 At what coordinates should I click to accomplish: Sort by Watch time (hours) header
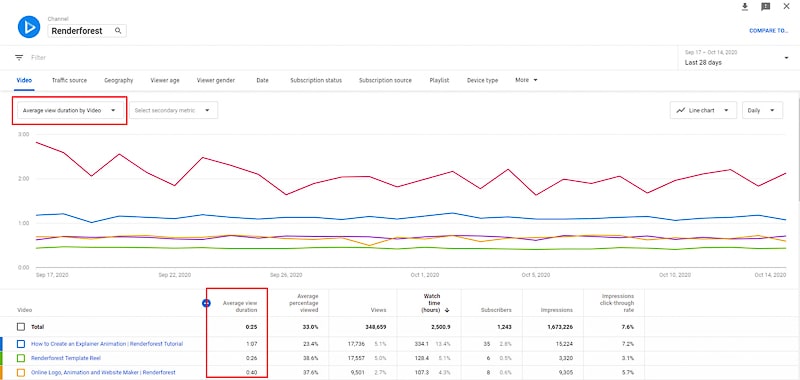click(432, 303)
